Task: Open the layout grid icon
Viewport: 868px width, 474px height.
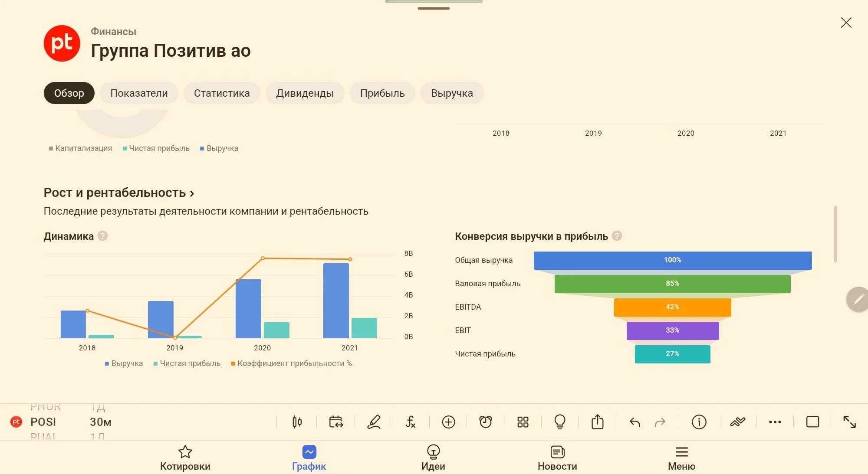Action: pos(523,422)
